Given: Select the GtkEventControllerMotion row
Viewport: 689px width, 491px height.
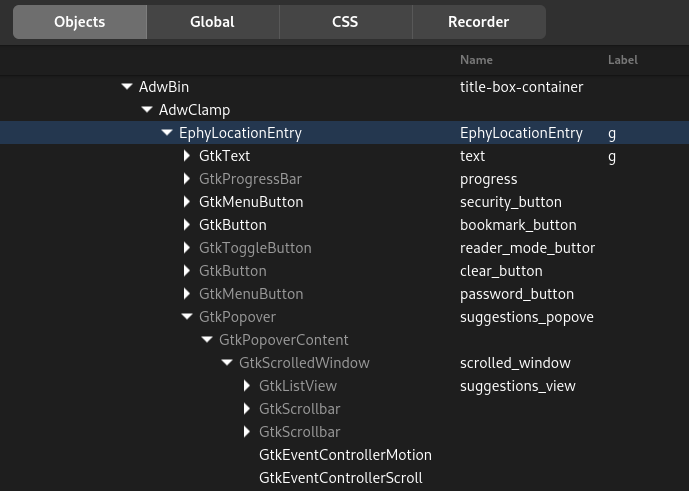Looking at the screenshot, I should (x=344, y=455).
